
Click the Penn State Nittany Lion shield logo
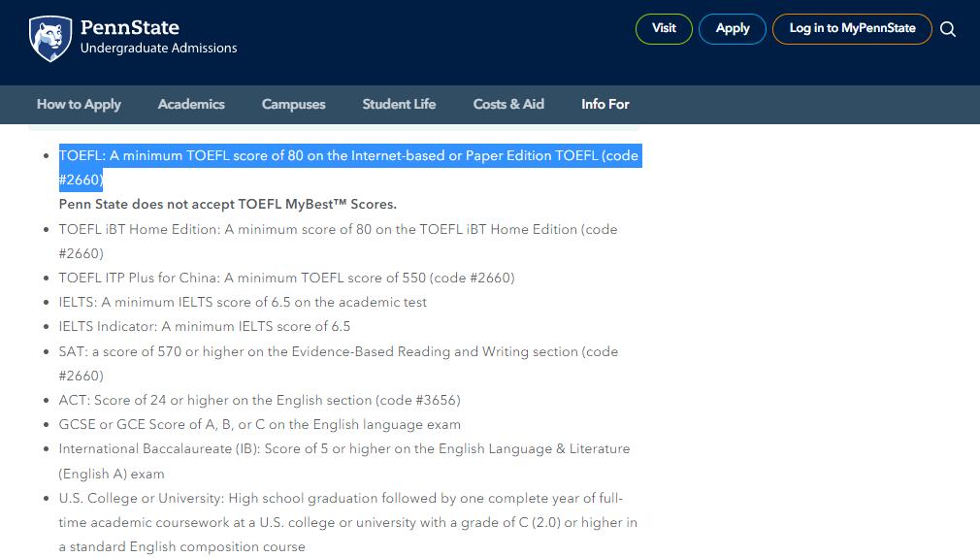click(x=50, y=39)
